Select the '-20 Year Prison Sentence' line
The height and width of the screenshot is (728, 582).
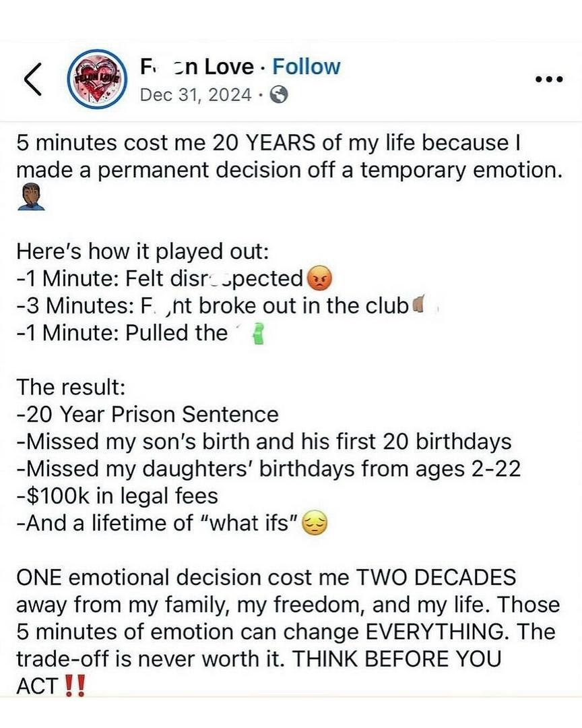pos(148,415)
